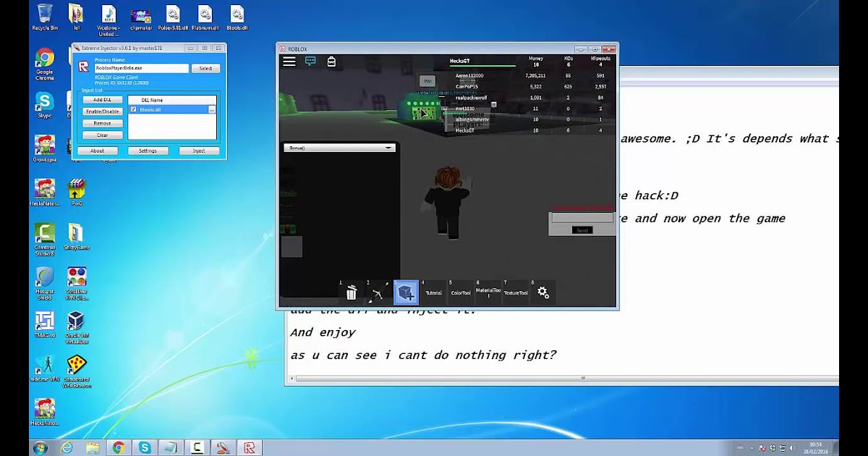Click the Add DLL button
This screenshot has height=456, width=868.
coord(102,100)
